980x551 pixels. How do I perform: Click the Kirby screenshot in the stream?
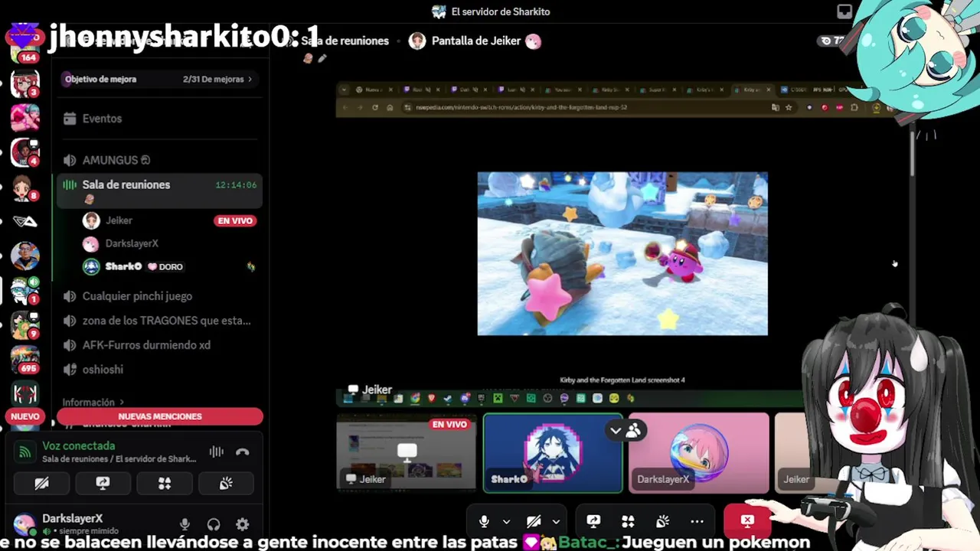[x=622, y=253]
